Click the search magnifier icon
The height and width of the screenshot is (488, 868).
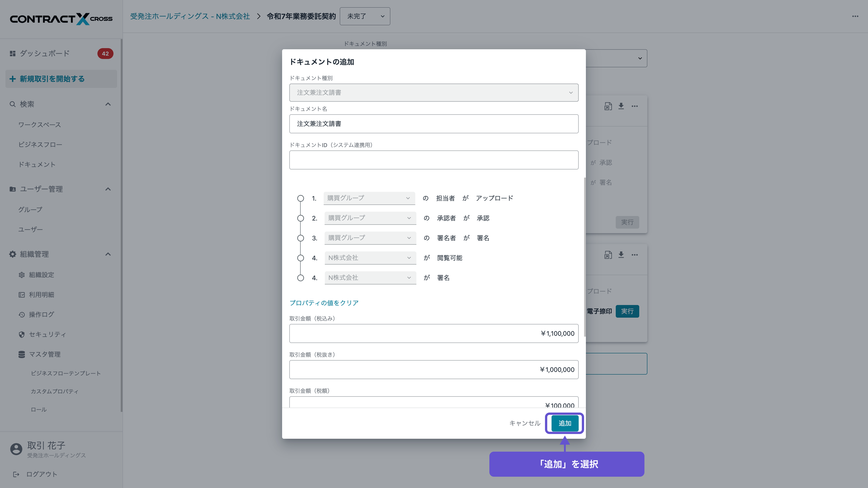pos(12,104)
